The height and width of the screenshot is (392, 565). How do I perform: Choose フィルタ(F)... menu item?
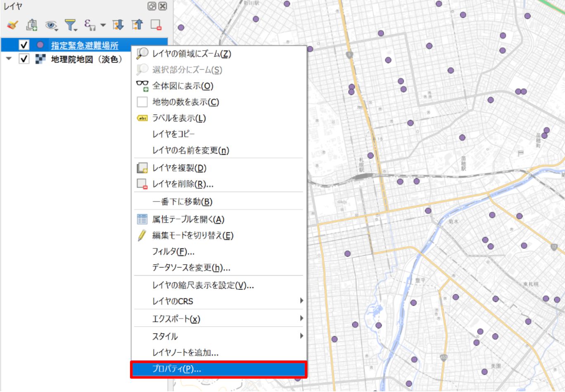tap(219, 252)
